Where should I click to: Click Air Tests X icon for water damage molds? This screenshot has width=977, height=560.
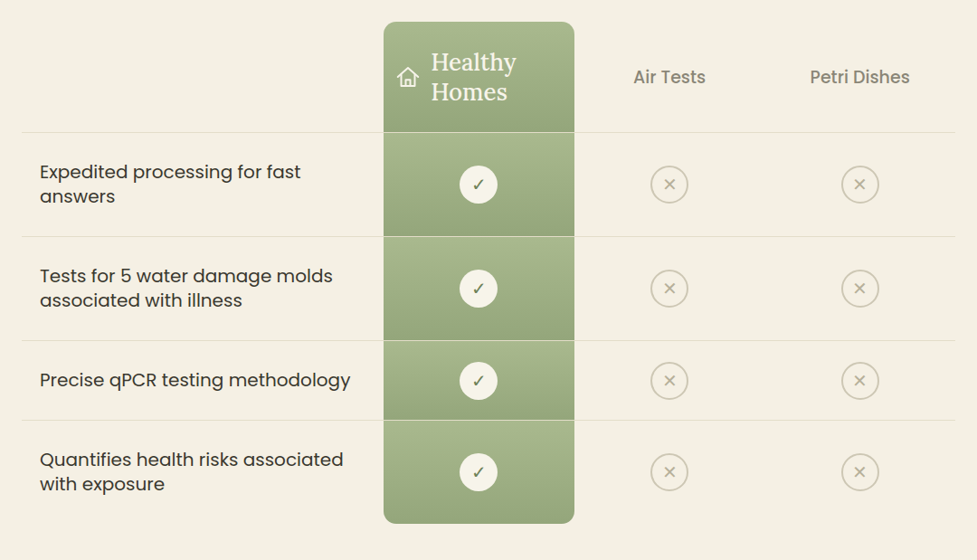click(669, 289)
